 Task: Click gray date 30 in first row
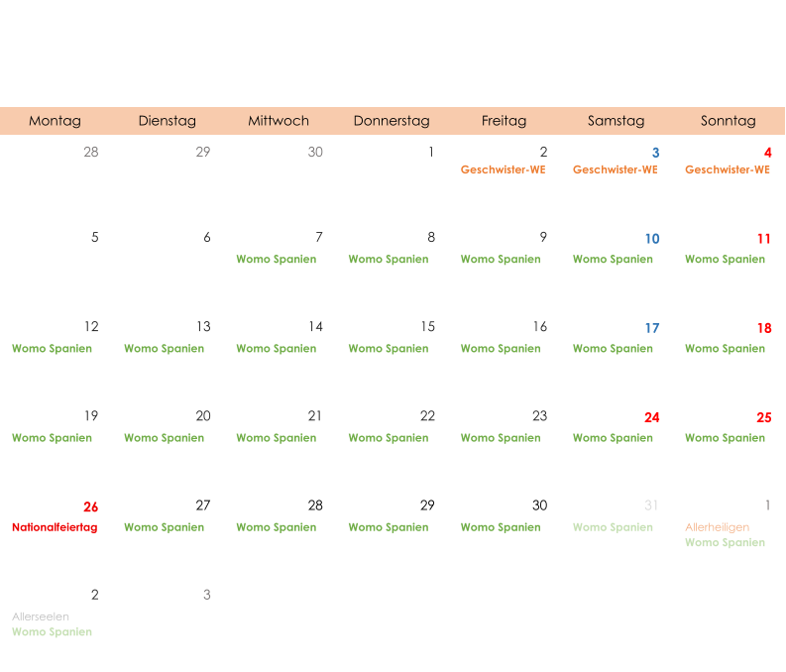pyautogui.click(x=315, y=152)
